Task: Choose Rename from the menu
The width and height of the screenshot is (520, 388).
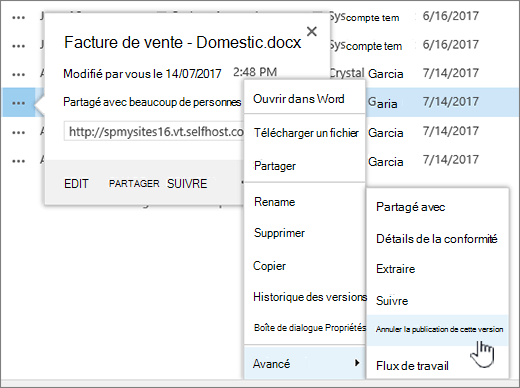Action: tap(305, 202)
